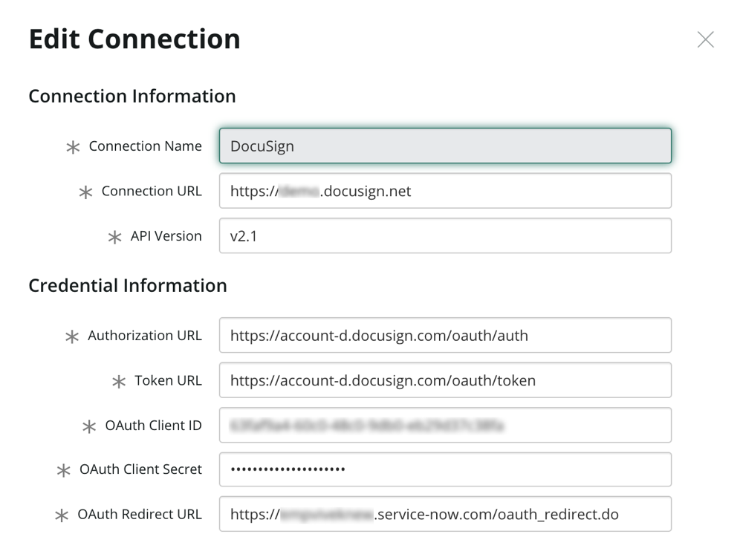The height and width of the screenshot is (560, 743).
Task: Click the OAuth Client ID field
Action: [445, 425]
